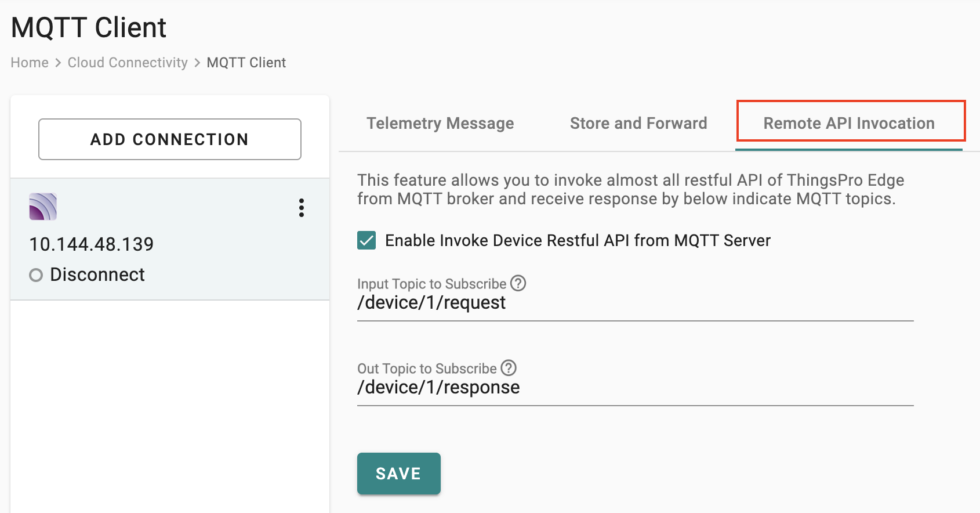Switch to the Telemetry Message tab

pos(440,123)
